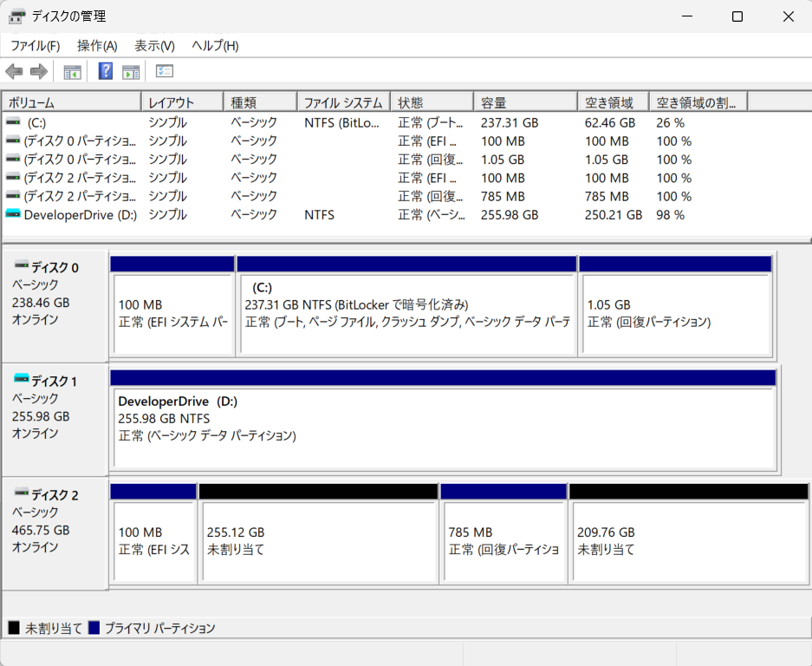812x666 pixels.
Task: Click the Disk Management title bar icon
Action: (16, 16)
